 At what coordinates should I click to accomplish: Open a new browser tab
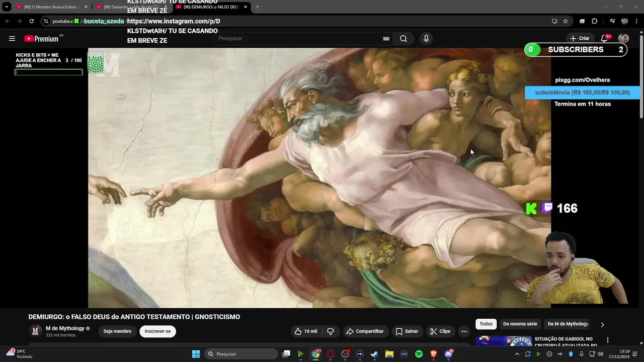pyautogui.click(x=257, y=7)
